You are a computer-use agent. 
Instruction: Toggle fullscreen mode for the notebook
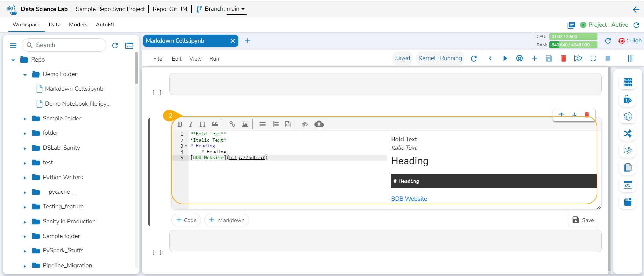(x=593, y=58)
